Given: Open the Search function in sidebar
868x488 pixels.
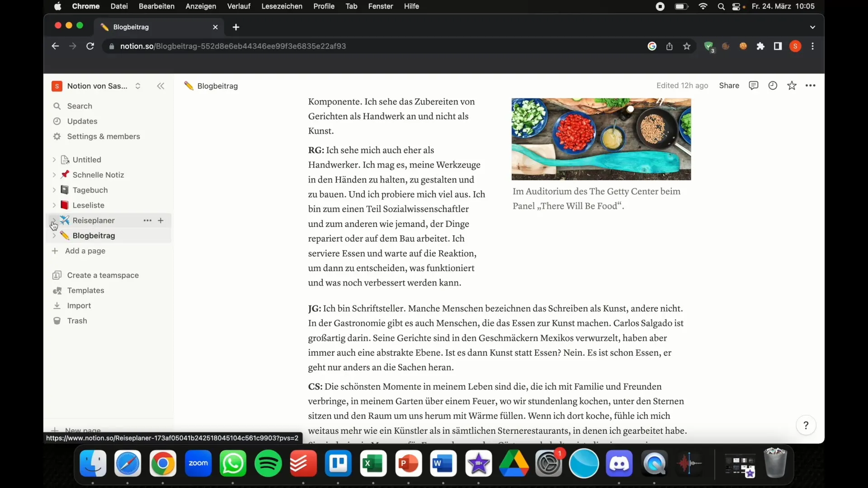Looking at the screenshot, I should (x=79, y=105).
